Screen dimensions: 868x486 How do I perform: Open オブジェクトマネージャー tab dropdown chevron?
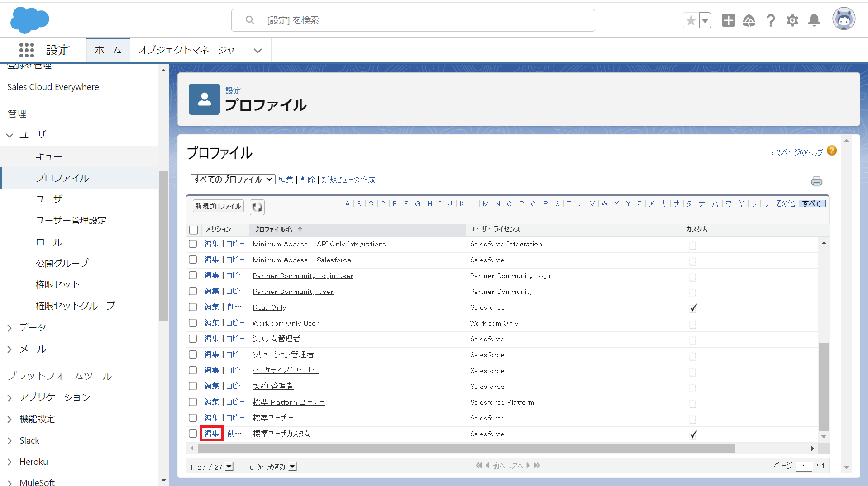[258, 50]
